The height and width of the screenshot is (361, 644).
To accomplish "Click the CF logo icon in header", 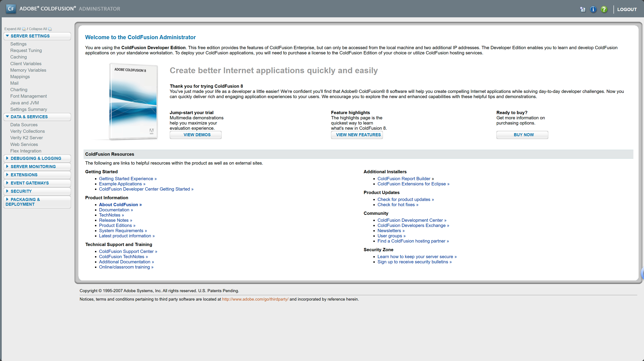I will pyautogui.click(x=11, y=9).
